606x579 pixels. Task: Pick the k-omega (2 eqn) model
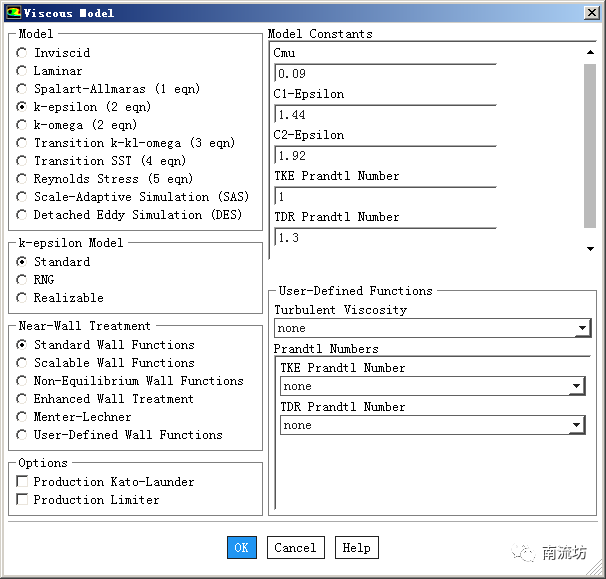click(x=22, y=125)
